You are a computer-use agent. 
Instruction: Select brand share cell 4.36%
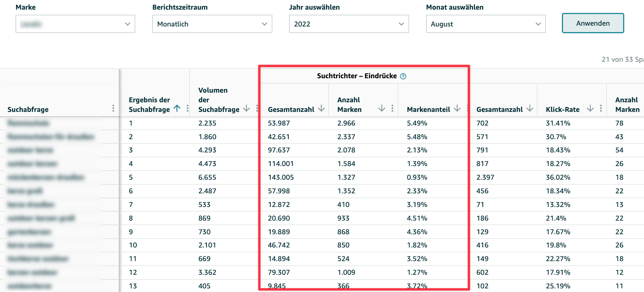(417, 232)
